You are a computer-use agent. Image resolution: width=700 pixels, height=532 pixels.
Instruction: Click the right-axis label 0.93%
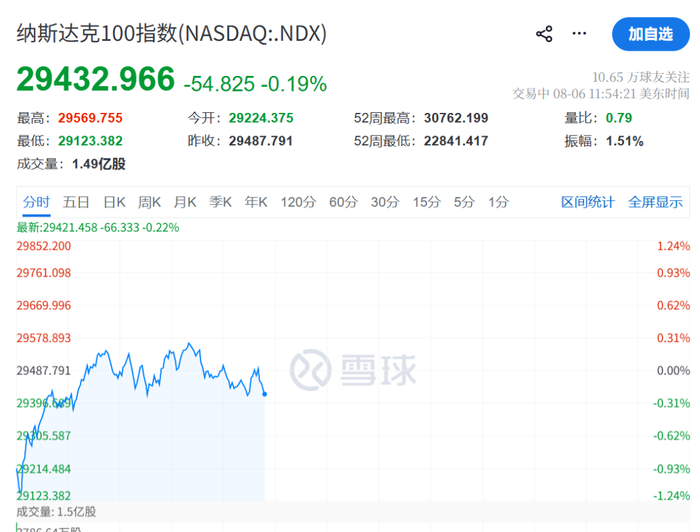[x=673, y=273]
